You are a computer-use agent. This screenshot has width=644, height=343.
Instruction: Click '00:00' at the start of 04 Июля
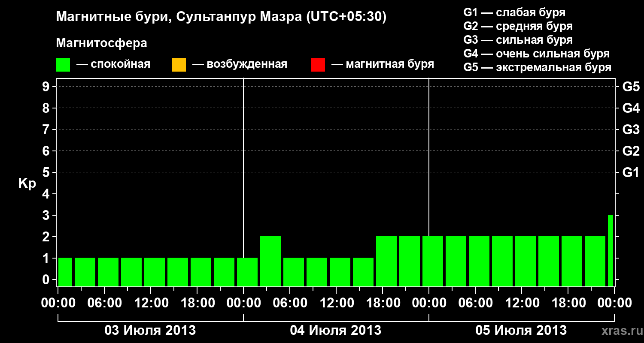pyautogui.click(x=243, y=303)
